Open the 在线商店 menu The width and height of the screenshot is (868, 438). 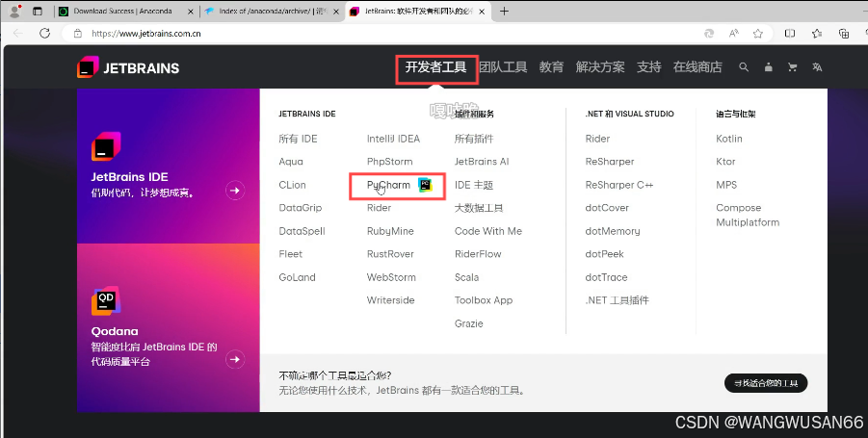coord(697,67)
